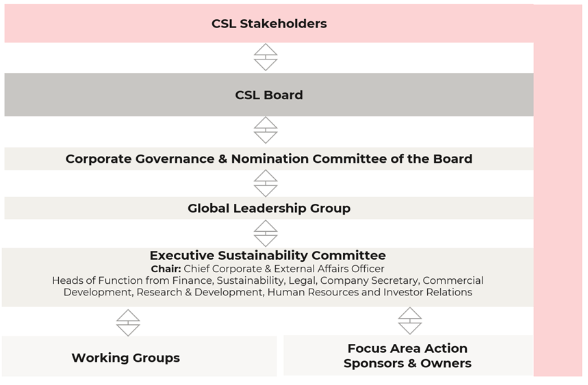588x385 pixels.
Task: Select "Chief Corporate & External Affairs Officer" text
Action: pyautogui.click(x=284, y=269)
